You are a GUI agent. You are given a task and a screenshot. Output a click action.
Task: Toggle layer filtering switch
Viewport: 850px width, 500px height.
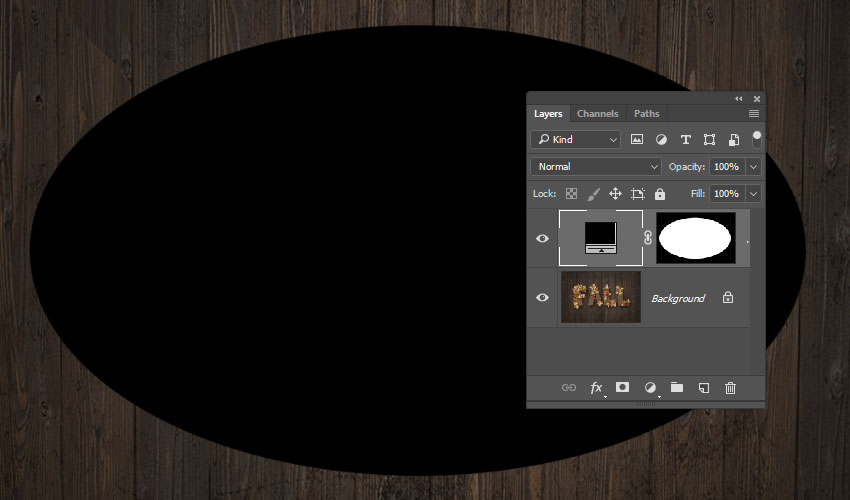coord(757,139)
